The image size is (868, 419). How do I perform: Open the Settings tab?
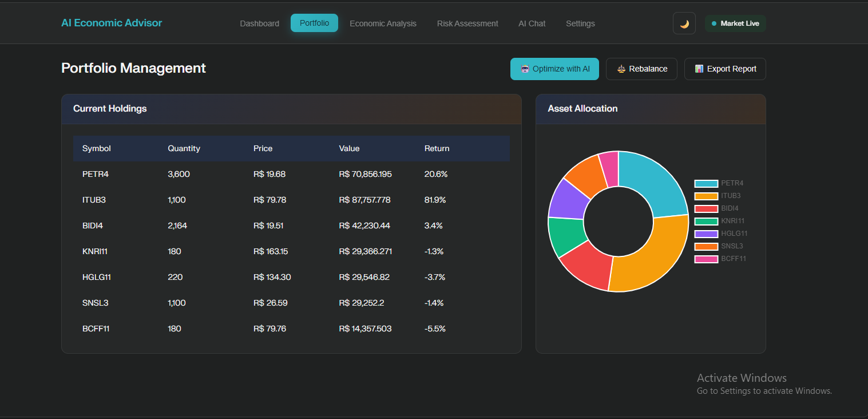coord(580,23)
